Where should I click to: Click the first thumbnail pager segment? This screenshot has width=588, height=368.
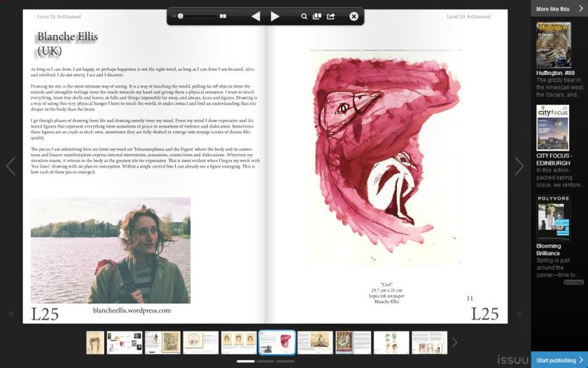tap(246, 361)
